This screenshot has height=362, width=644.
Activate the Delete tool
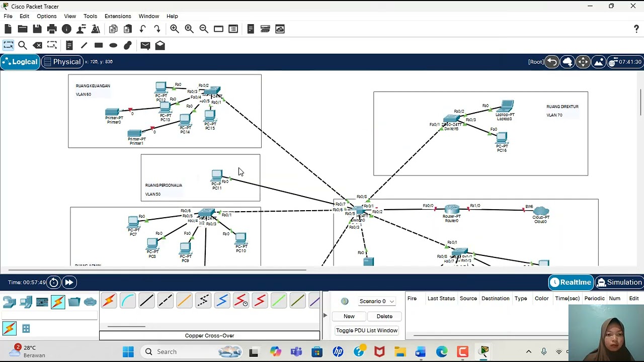click(37, 45)
